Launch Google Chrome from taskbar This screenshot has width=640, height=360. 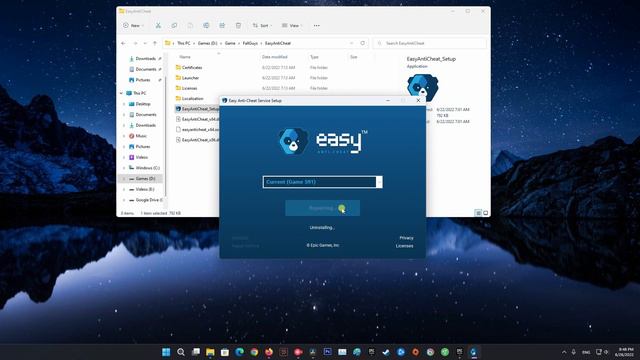point(254,352)
